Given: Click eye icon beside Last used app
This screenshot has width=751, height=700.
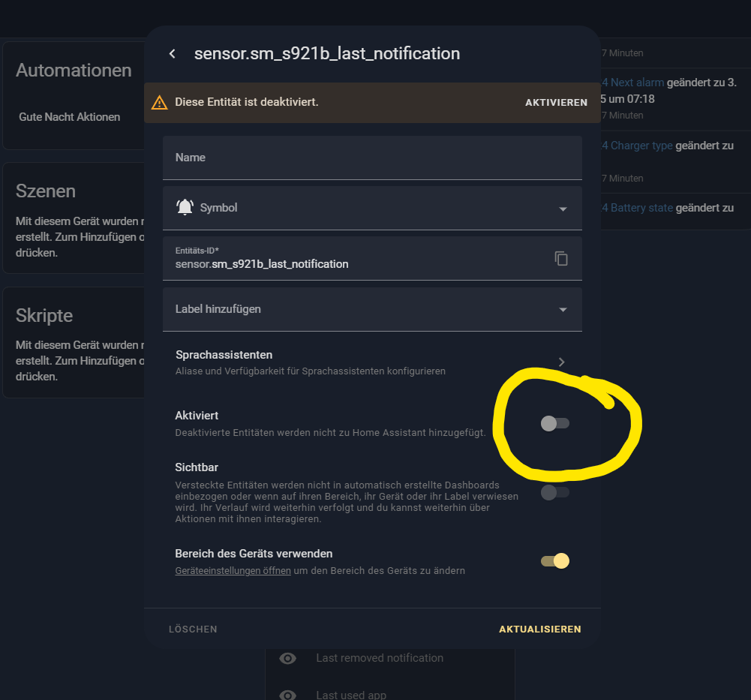Looking at the screenshot, I should 287,695.
